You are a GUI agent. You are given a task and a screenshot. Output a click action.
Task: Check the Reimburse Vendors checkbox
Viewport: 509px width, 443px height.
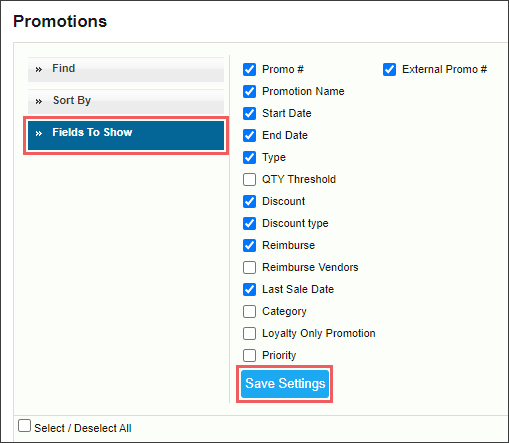click(249, 268)
